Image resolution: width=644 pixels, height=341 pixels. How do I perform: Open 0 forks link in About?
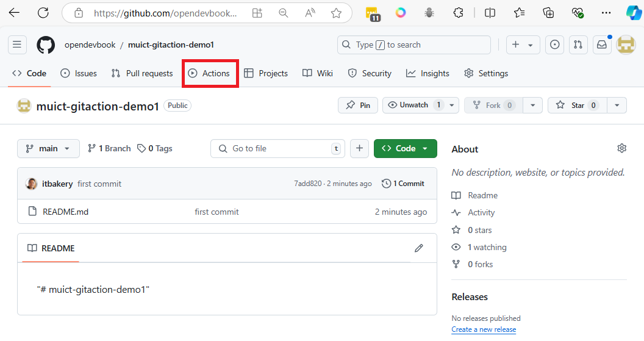pyautogui.click(x=480, y=264)
